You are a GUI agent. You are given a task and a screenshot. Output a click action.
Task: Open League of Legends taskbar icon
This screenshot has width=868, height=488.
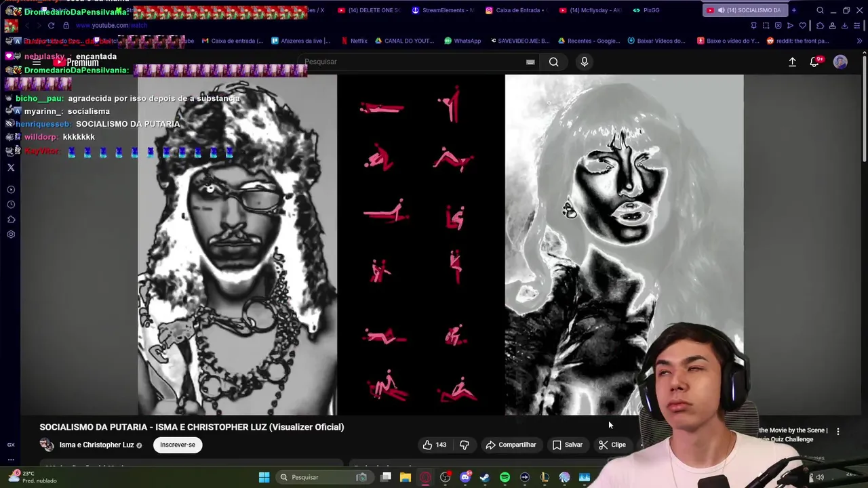click(x=545, y=477)
